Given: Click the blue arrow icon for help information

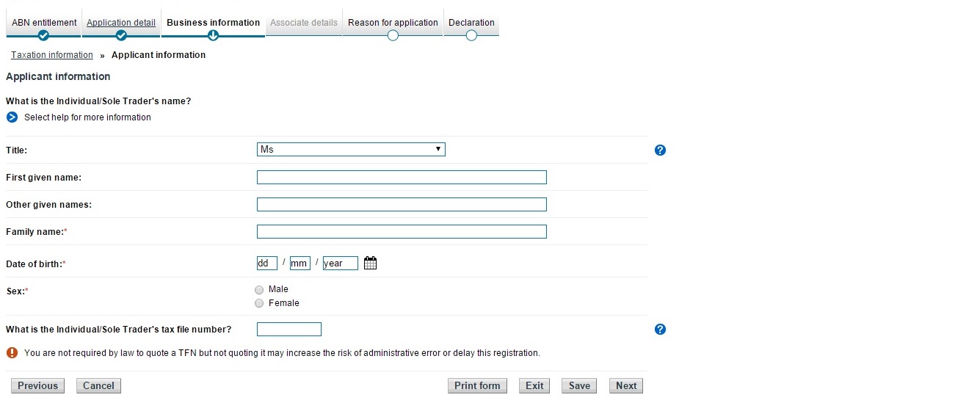Looking at the screenshot, I should tap(12, 117).
